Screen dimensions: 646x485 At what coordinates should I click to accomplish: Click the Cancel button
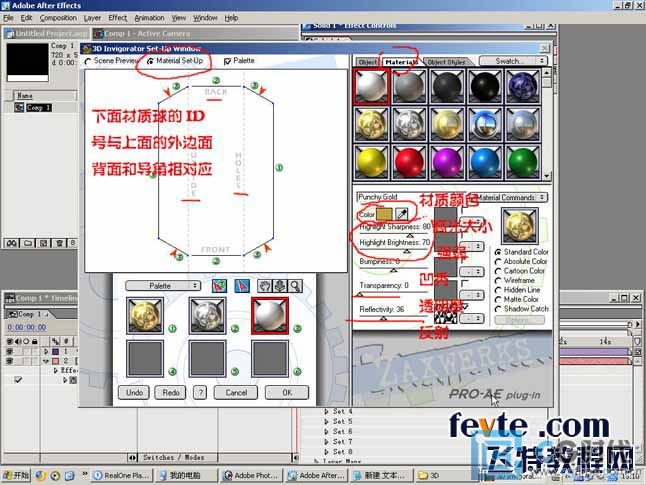pyautogui.click(x=236, y=393)
